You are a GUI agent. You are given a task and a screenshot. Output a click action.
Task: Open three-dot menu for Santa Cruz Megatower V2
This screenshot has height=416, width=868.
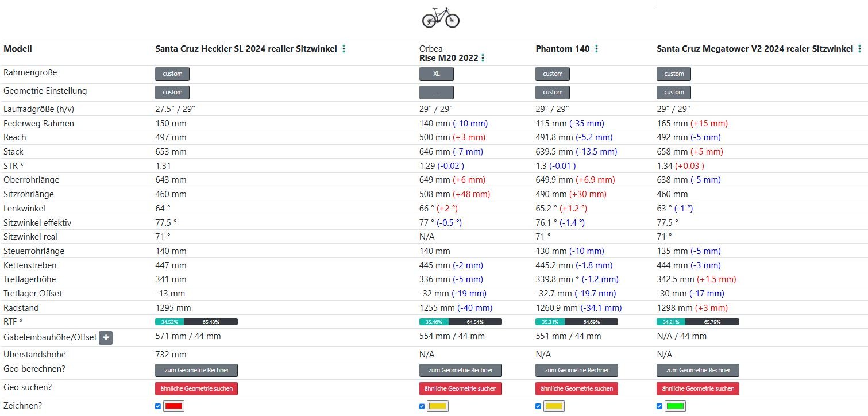point(859,49)
